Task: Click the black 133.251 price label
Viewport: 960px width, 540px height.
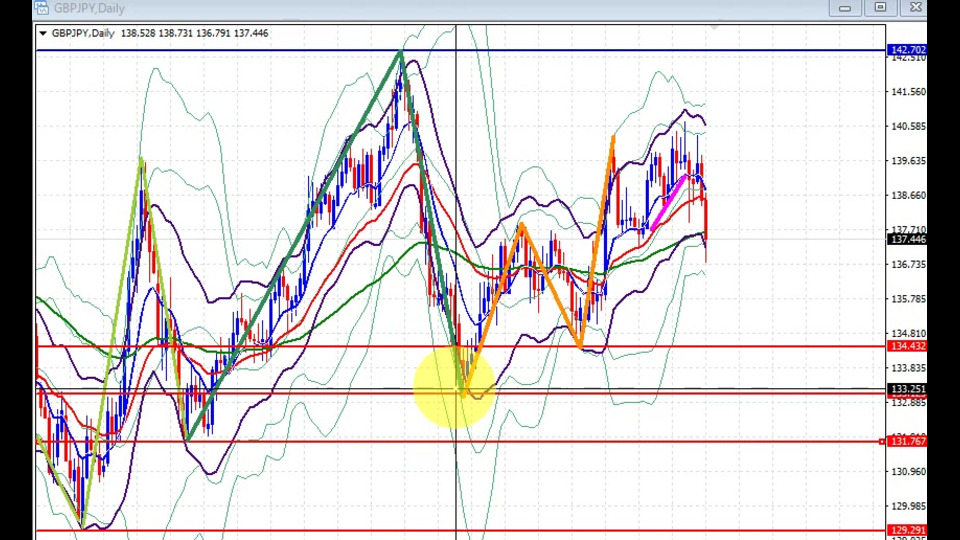Action: click(907, 389)
